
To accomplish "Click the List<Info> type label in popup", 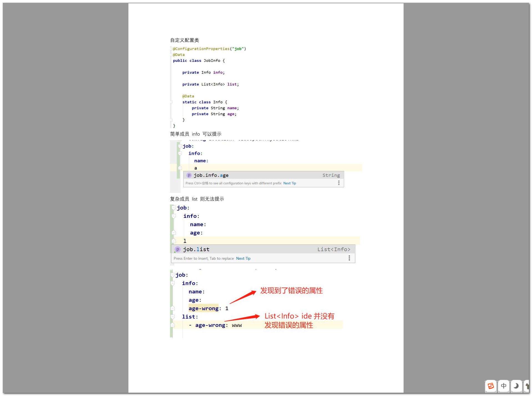I will [x=334, y=249].
